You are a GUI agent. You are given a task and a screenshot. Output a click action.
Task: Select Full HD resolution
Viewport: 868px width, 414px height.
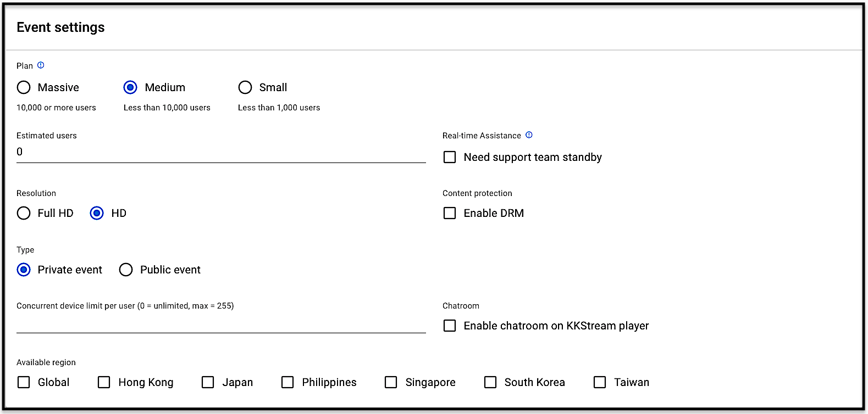(24, 213)
